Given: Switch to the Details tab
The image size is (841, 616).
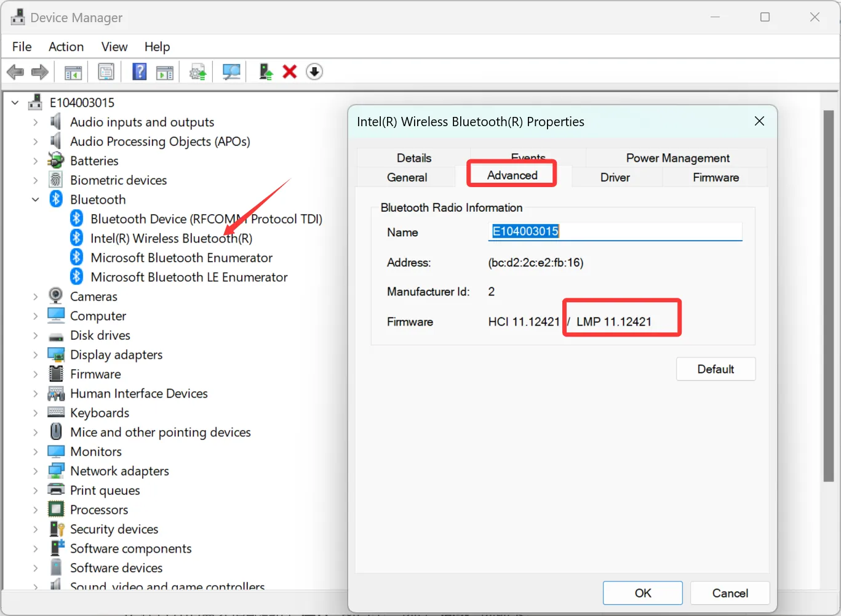Looking at the screenshot, I should click(x=414, y=158).
